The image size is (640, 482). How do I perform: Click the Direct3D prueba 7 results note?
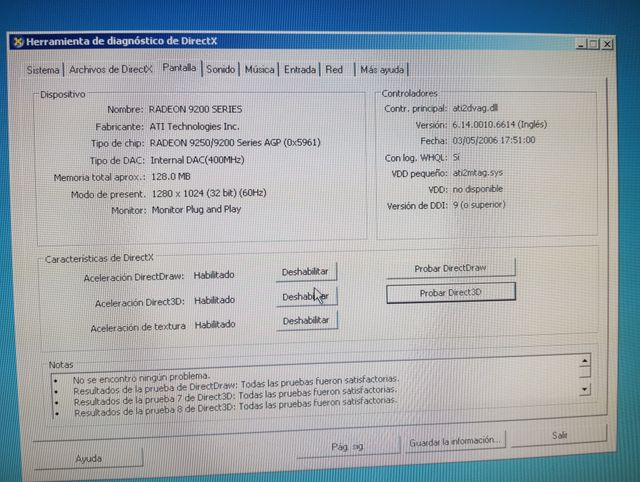pyautogui.click(x=236, y=396)
